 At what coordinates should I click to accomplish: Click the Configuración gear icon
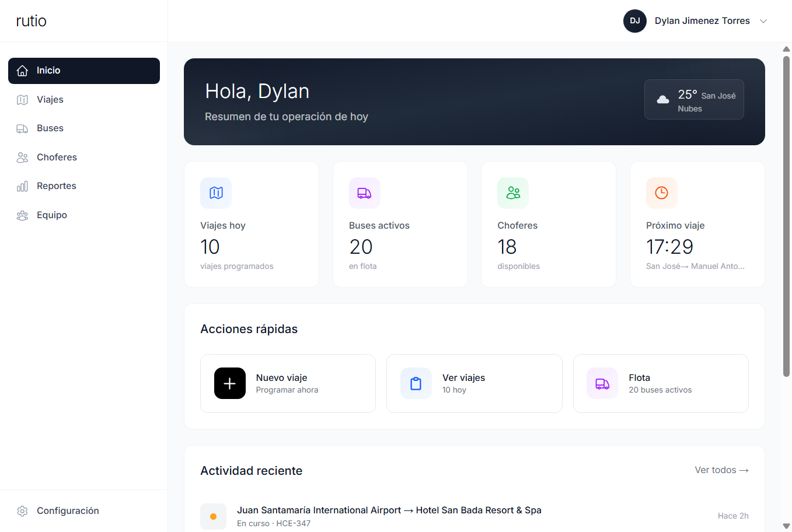coord(22,510)
